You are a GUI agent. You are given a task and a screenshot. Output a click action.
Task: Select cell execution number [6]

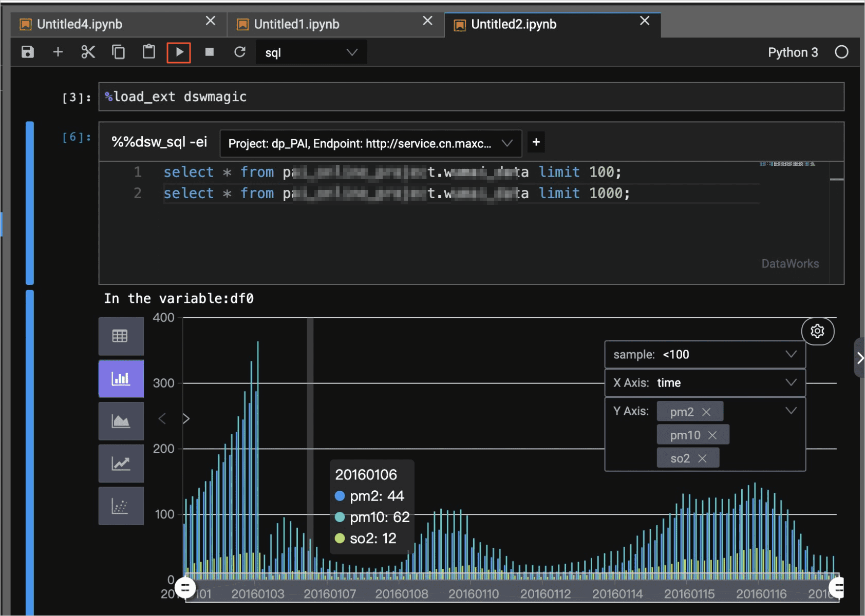click(x=77, y=137)
